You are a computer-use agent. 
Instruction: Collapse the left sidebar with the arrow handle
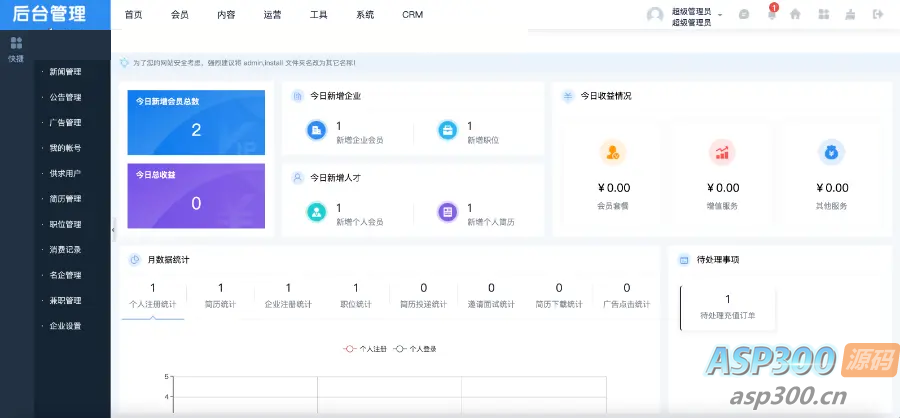tap(113, 229)
